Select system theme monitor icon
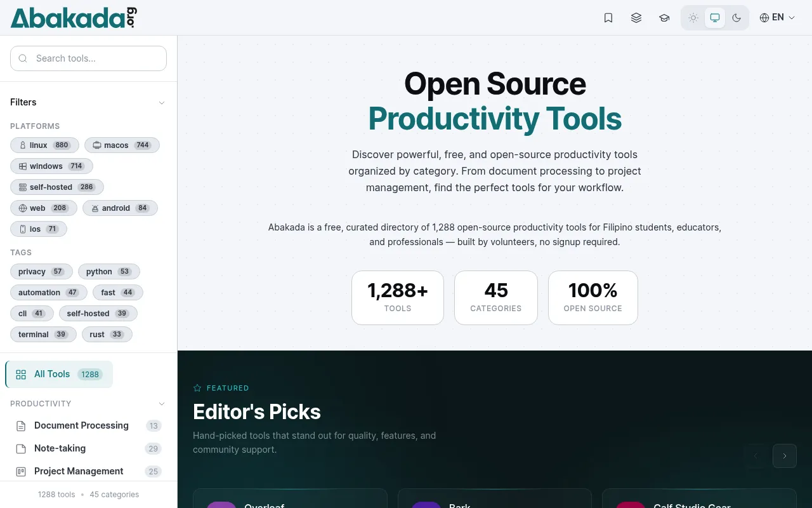The height and width of the screenshot is (508, 812). click(x=715, y=18)
